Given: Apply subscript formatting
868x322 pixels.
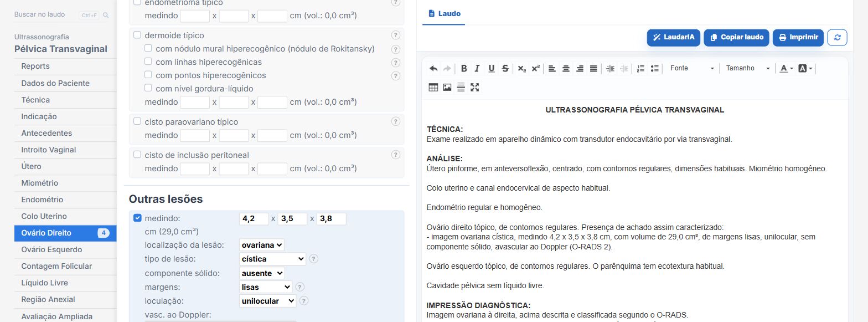Looking at the screenshot, I should [x=522, y=69].
